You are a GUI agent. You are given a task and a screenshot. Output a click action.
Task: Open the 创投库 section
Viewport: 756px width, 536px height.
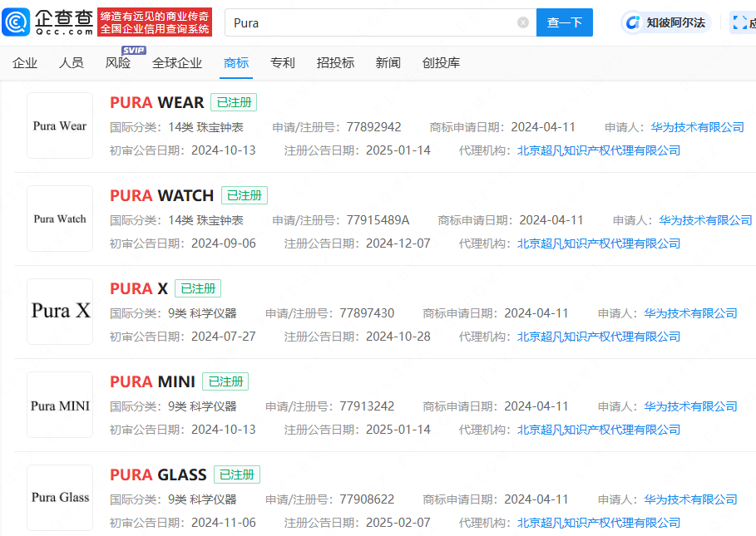point(442,62)
